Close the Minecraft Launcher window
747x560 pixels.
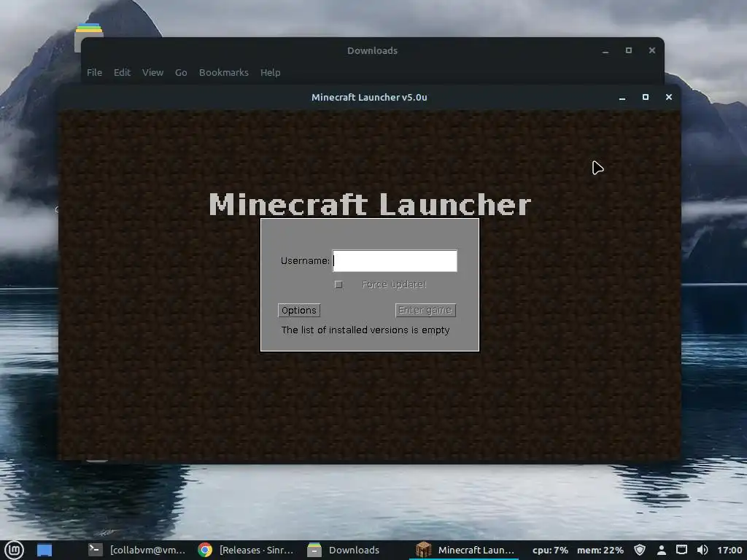(669, 97)
